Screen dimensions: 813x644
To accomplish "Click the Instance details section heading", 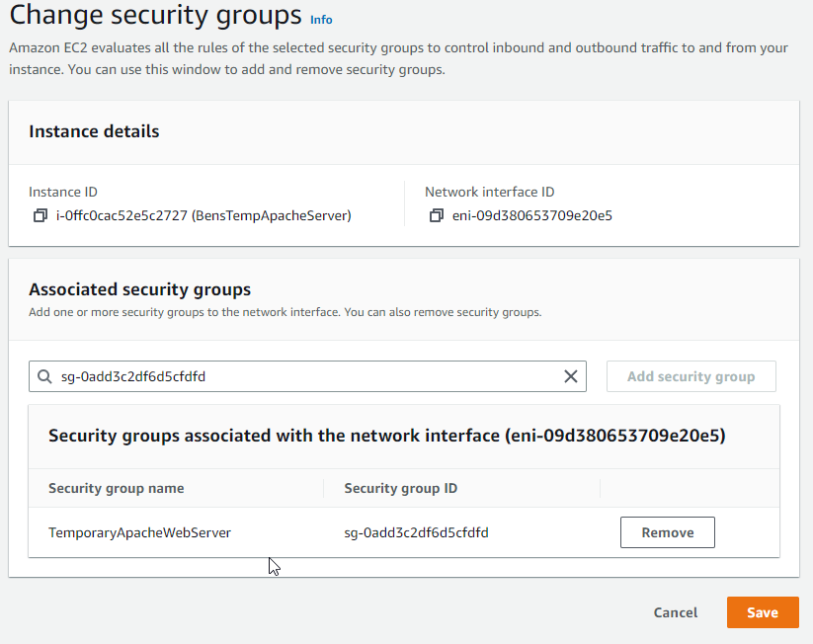I will pos(94,131).
